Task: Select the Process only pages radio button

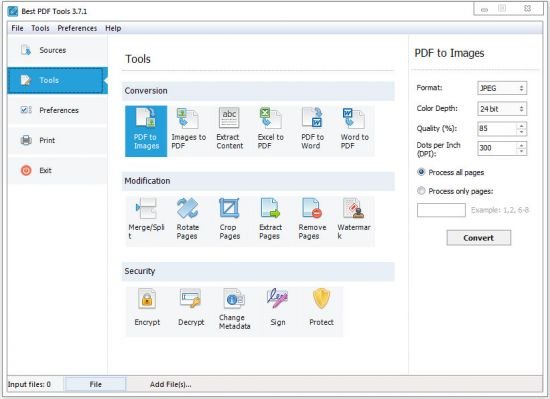Action: point(421,191)
